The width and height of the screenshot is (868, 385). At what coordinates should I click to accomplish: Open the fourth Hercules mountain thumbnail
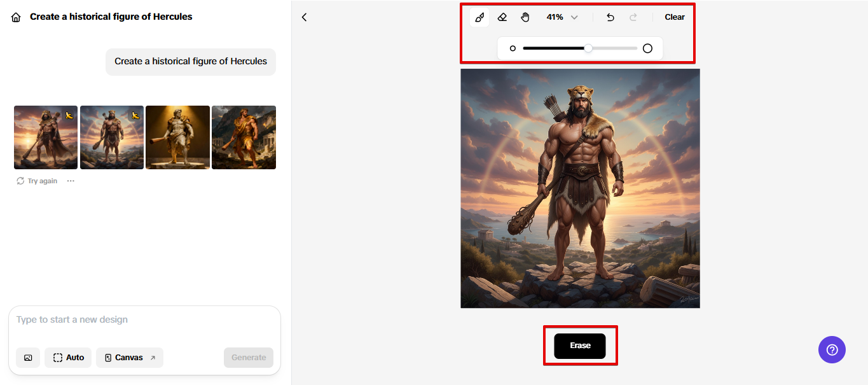point(244,137)
